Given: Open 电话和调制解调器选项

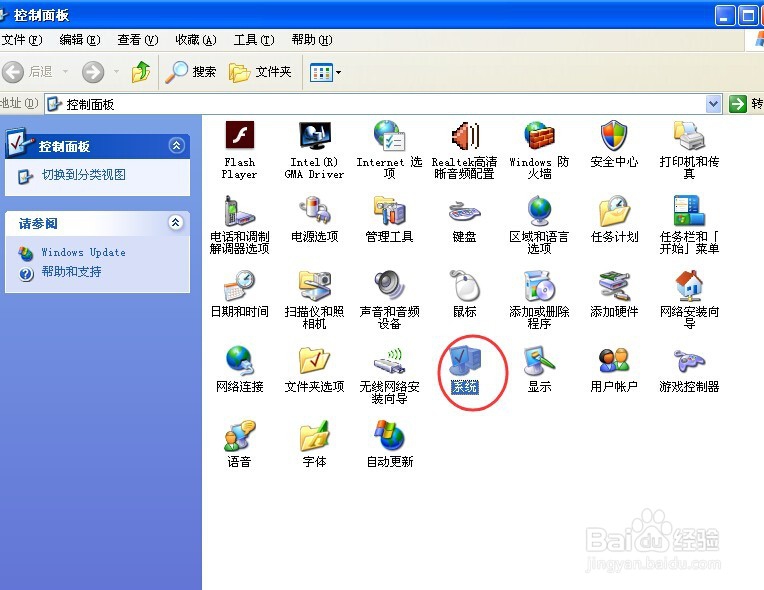Looking at the screenshot, I should click(239, 211).
